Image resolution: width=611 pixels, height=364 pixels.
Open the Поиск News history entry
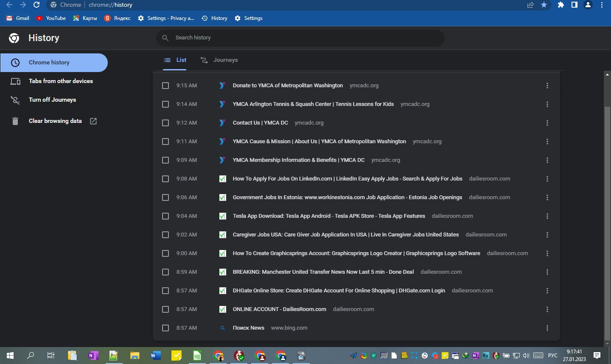(249, 328)
